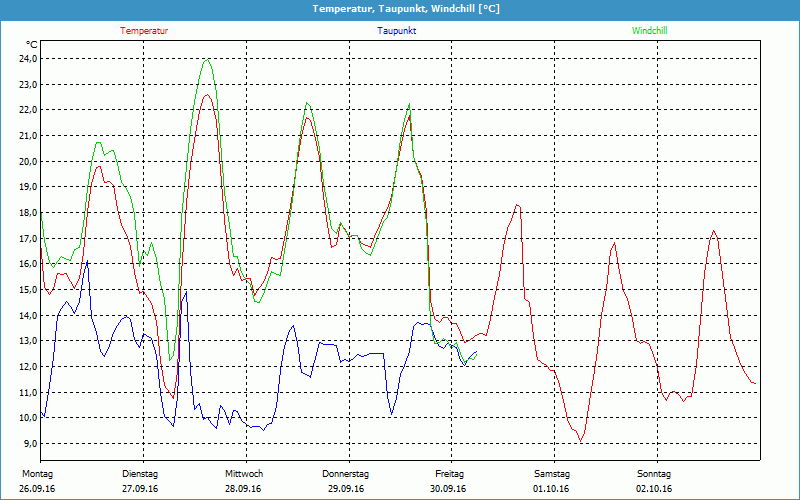800x500 pixels.
Task: Select the Samstag day label
Action: tap(552, 474)
